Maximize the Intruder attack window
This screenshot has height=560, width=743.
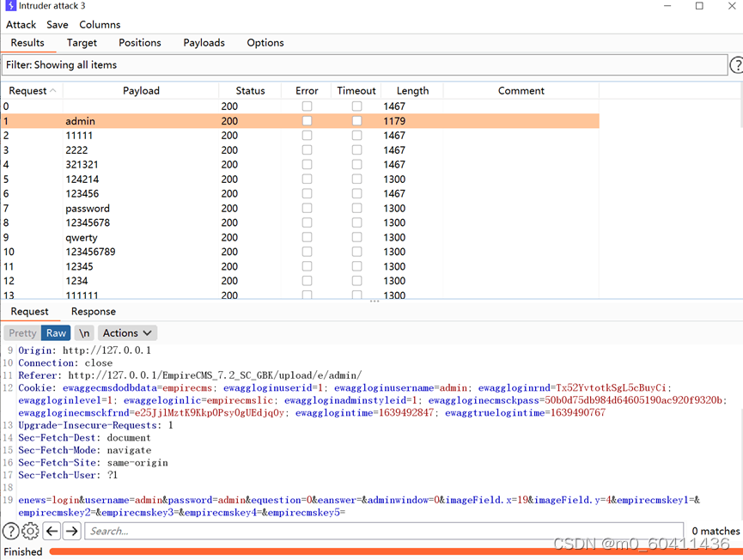click(x=699, y=6)
